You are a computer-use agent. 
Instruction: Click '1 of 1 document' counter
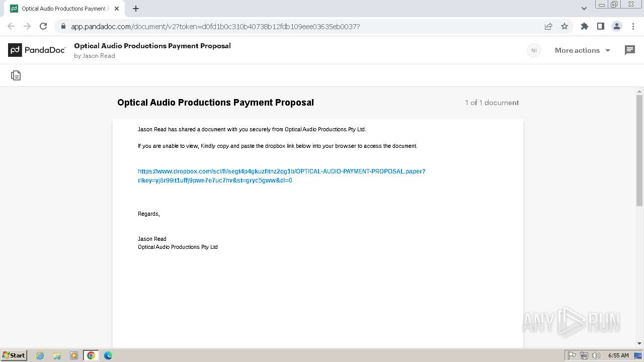click(x=492, y=103)
